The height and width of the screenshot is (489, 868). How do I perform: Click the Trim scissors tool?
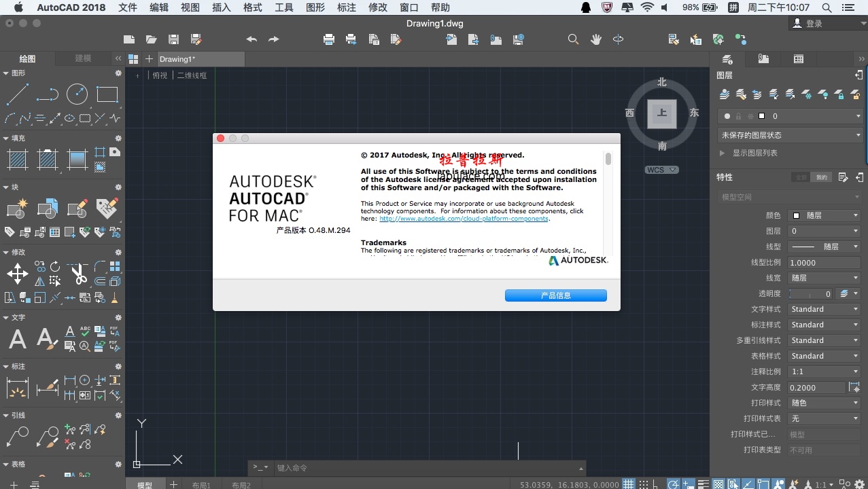[79, 274]
